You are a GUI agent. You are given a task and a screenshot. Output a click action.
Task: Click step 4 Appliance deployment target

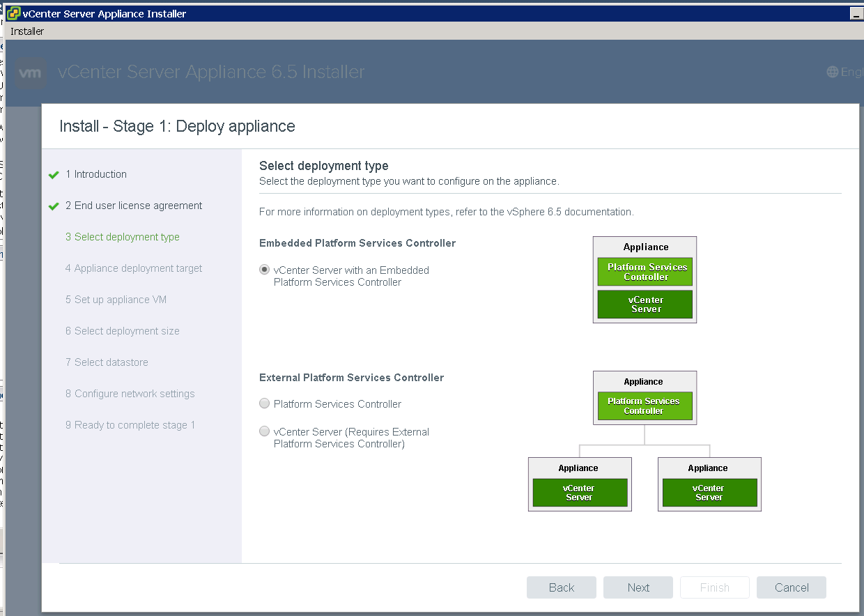click(x=134, y=268)
